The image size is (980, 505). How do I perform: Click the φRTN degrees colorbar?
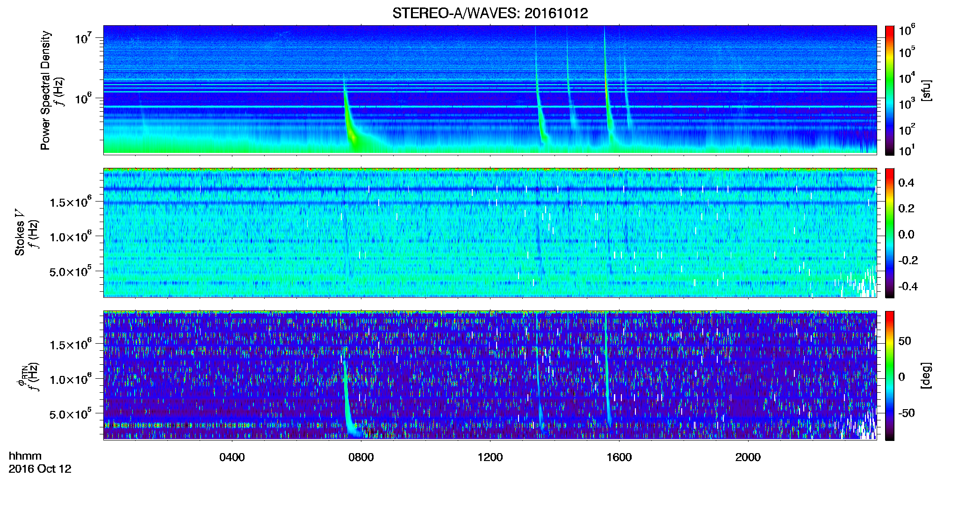tap(890, 375)
